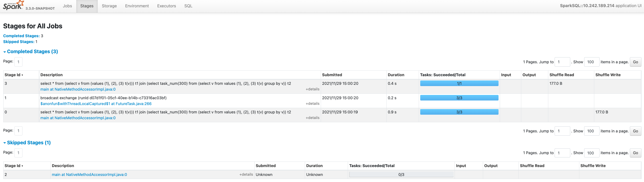The image size is (644, 182).
Task: Sort completed stages by Description column
Action: pyautogui.click(x=52, y=75)
